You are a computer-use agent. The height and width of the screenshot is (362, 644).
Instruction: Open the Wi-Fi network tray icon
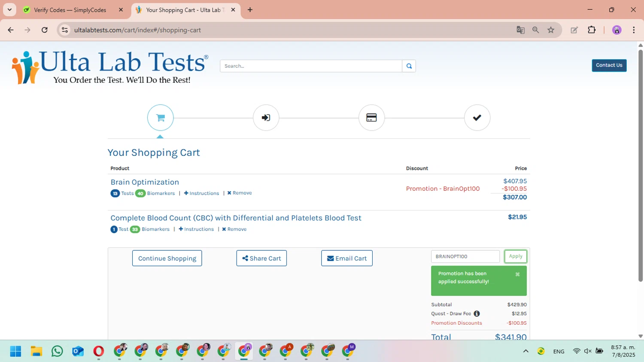(x=577, y=351)
